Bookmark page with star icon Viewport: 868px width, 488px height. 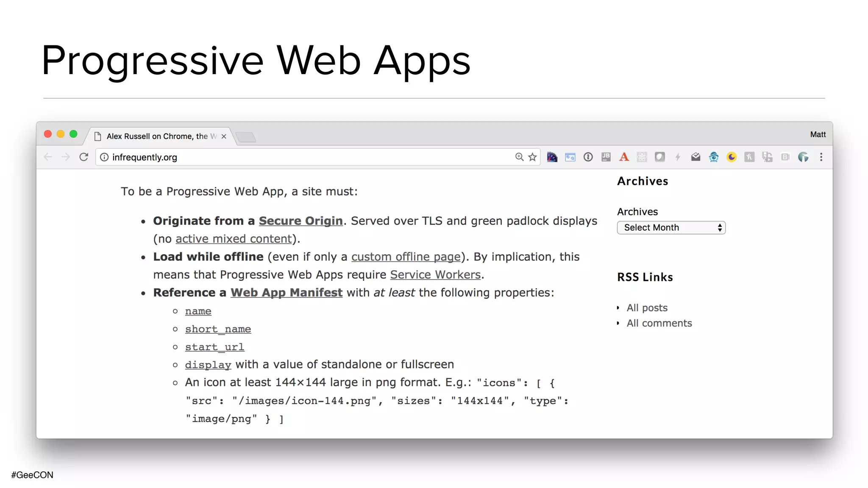[x=533, y=157]
